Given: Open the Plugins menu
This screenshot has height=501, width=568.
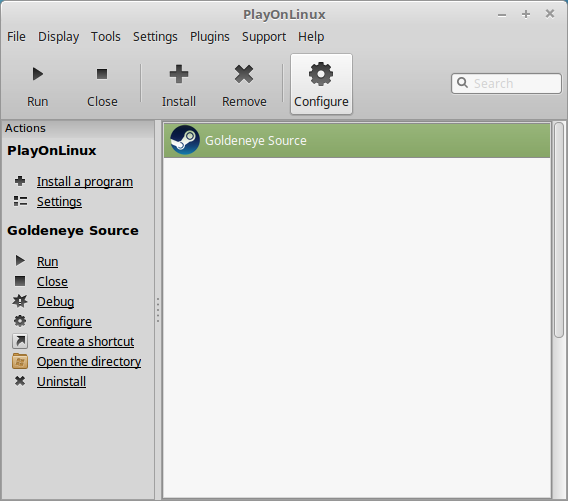Looking at the screenshot, I should coord(210,37).
